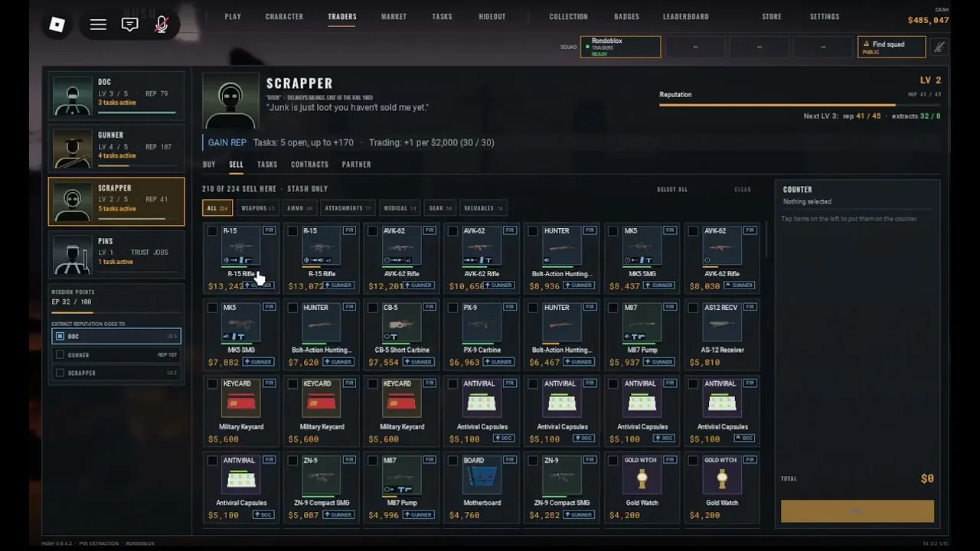The width and height of the screenshot is (980, 551).
Task: Switch to the trader's Buy tab
Action: [x=209, y=165]
